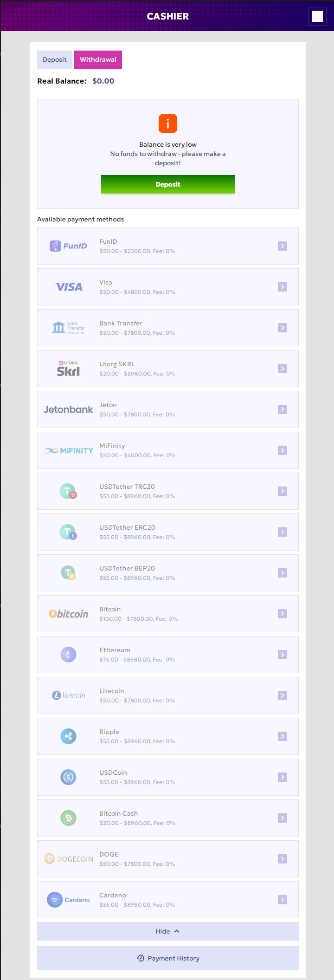
Task: Click the USDTether TRC20 icon
Action: point(68,491)
